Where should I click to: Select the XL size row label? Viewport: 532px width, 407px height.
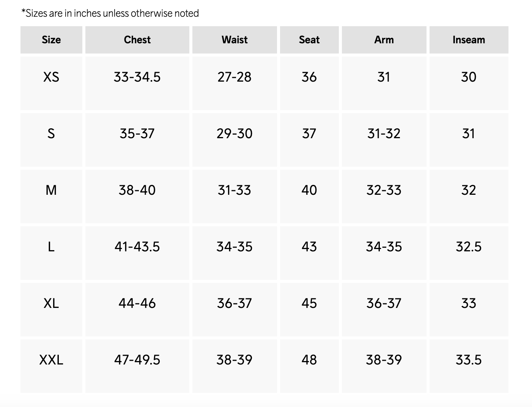pos(51,303)
